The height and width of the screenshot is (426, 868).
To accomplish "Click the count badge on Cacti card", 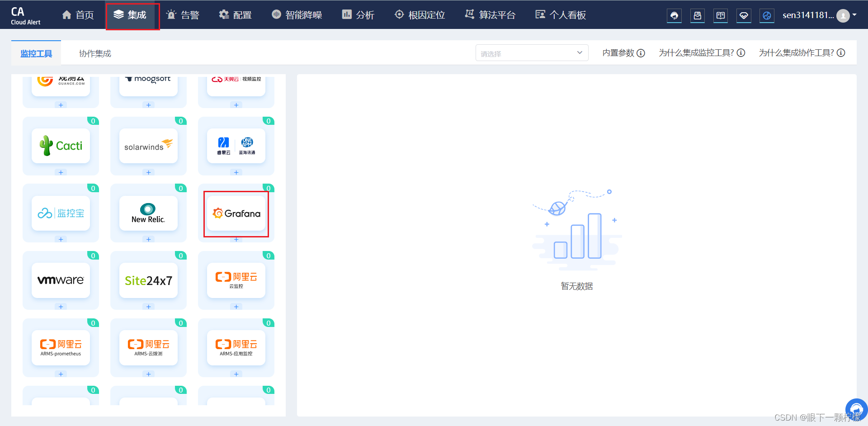I will point(93,121).
